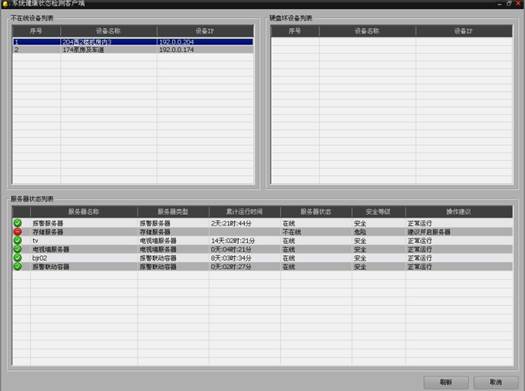Click the 建议开启服务器 suggestion cell
525x391 pixels.
pyautogui.click(x=429, y=232)
